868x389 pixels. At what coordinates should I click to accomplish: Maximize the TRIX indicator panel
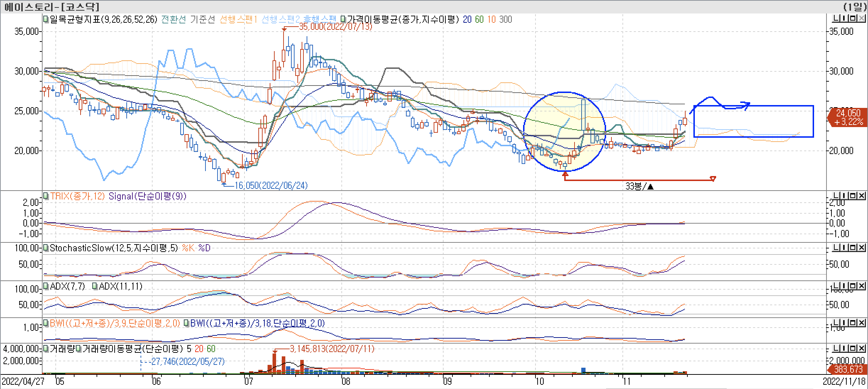853,196
